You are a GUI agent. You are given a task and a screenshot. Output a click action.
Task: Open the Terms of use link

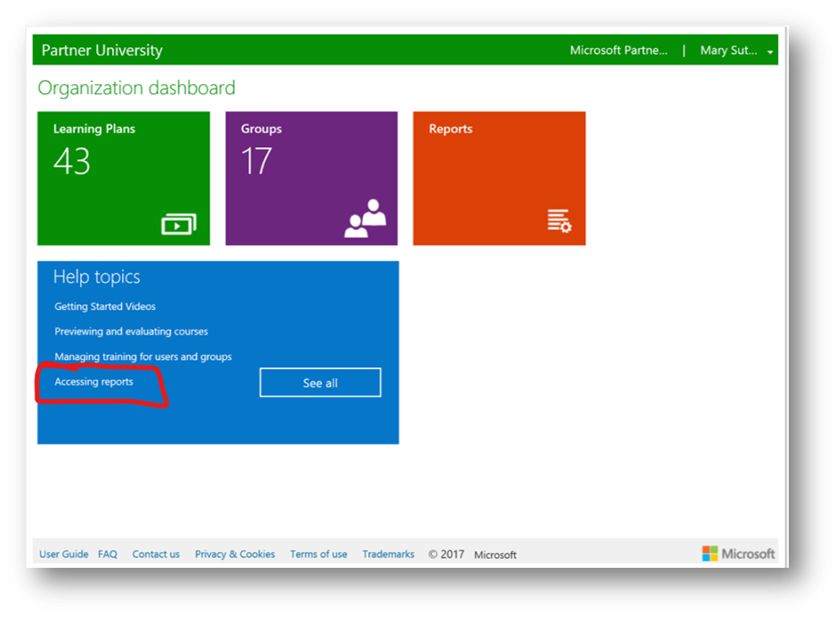[x=319, y=554]
